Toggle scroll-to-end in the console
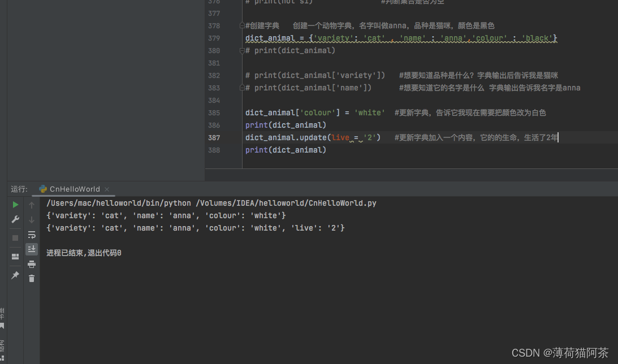618x364 pixels. (x=31, y=249)
